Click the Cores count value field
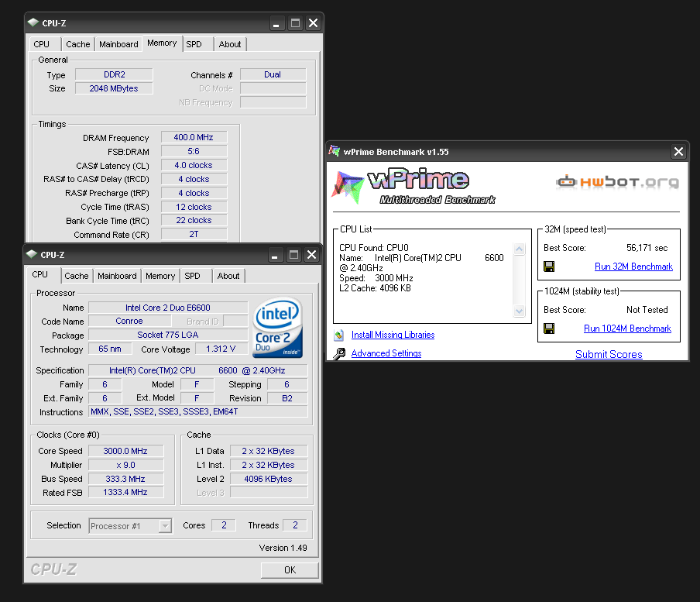The width and height of the screenshot is (700, 602). point(224,525)
